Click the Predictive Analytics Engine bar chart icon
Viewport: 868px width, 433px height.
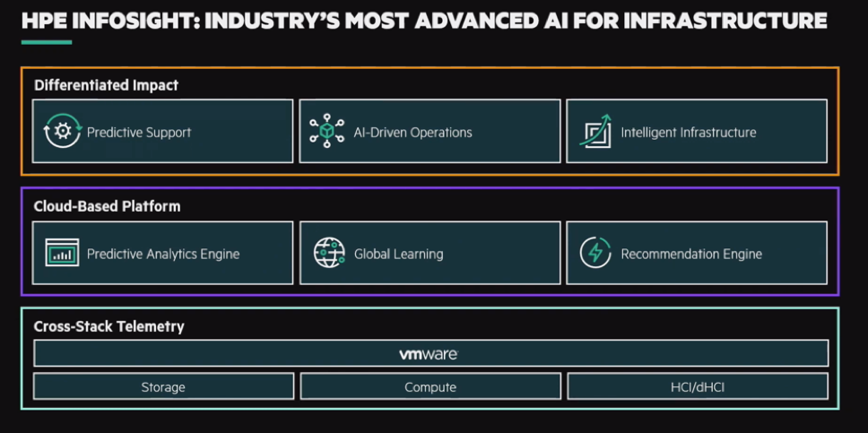62,254
